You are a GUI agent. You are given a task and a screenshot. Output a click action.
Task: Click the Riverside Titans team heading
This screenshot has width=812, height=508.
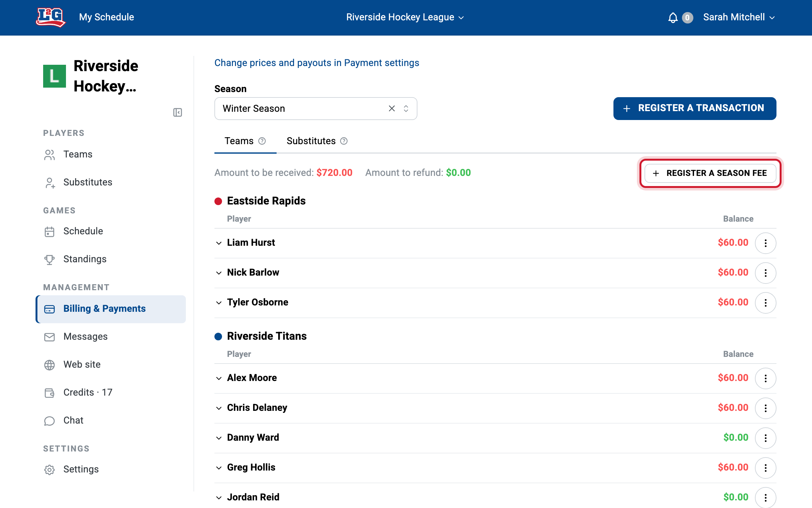coord(267,336)
